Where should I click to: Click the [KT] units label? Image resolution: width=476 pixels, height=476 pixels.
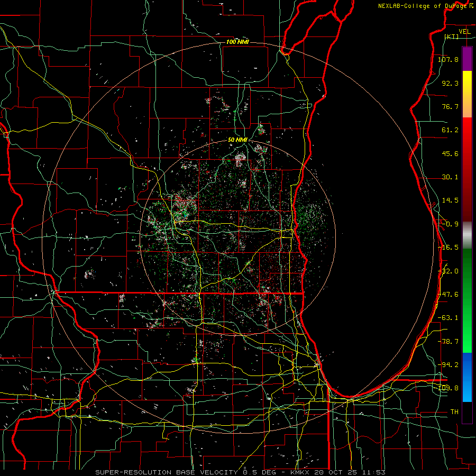coord(452,36)
